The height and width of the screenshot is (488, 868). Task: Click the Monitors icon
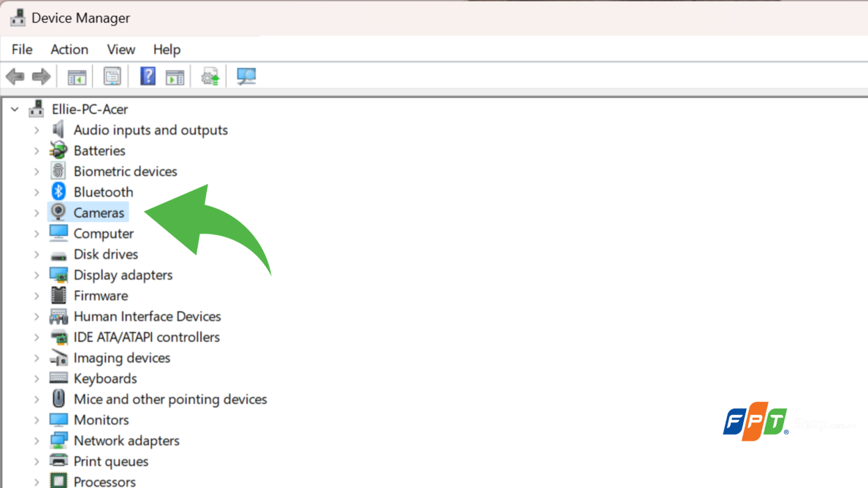click(x=58, y=420)
